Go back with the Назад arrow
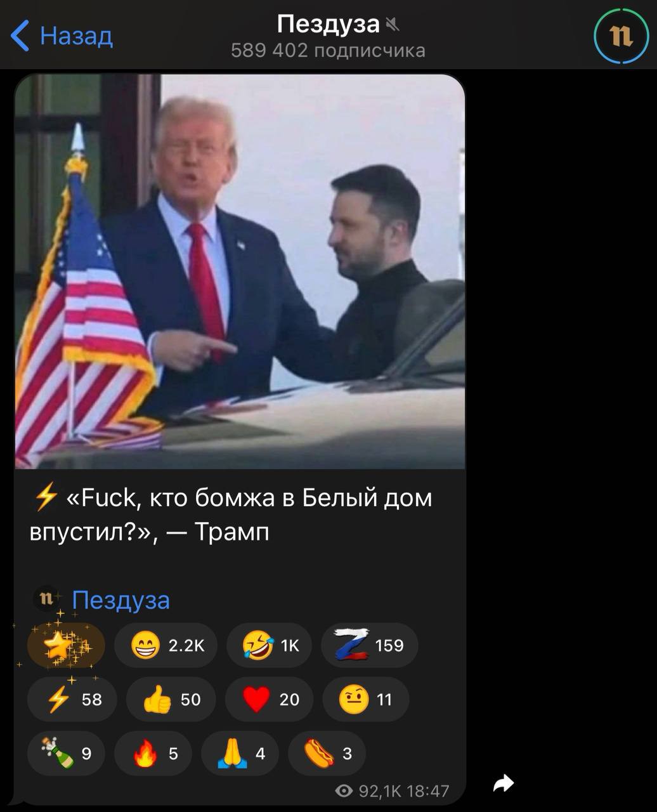Image resolution: width=657 pixels, height=812 pixels. tap(62, 36)
